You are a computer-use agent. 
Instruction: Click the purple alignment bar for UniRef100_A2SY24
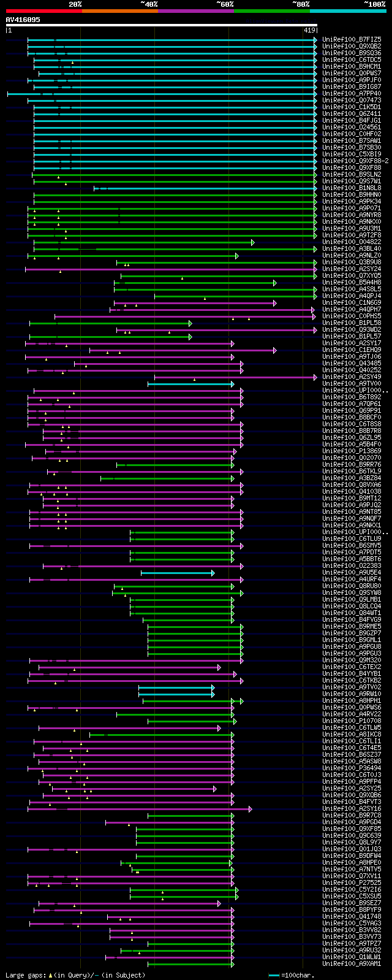(x=171, y=269)
